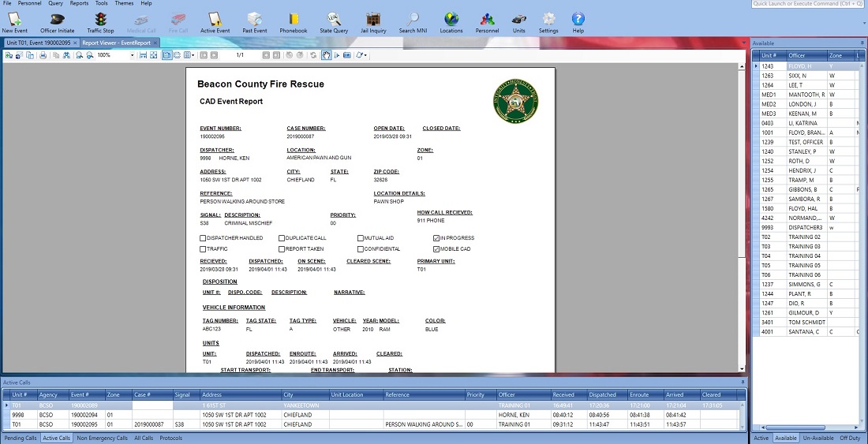Image resolution: width=868 pixels, height=444 pixels.
Task: Expand the Quick Launch command dropdown
Action: 862,4
